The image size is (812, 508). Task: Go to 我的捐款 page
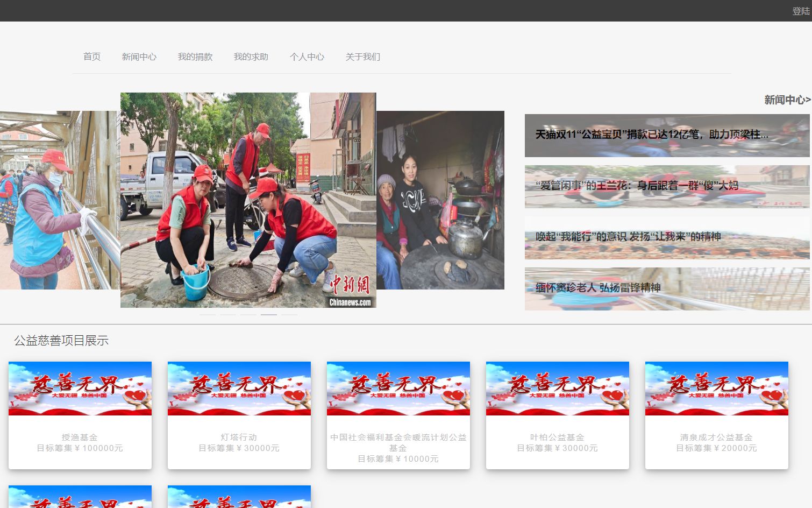(195, 57)
